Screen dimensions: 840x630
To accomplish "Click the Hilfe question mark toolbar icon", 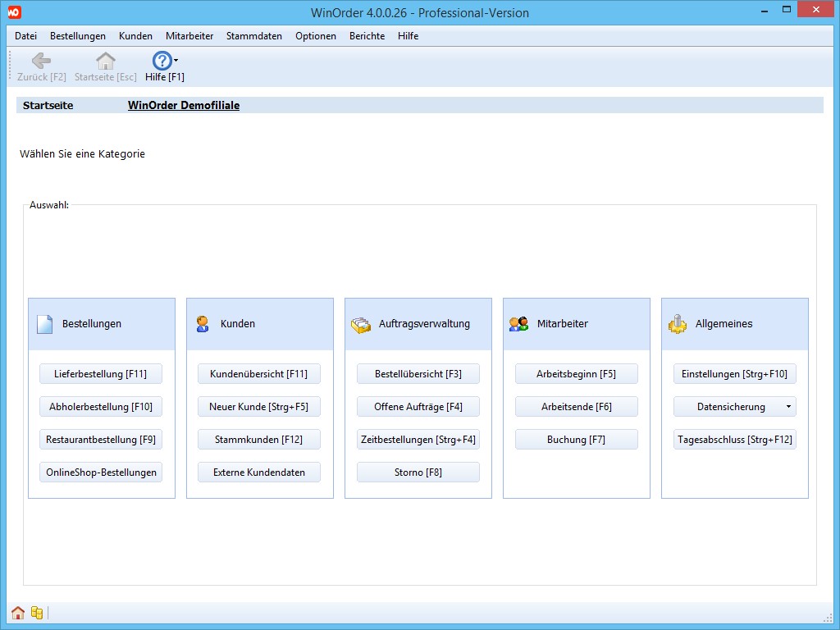I will [162, 61].
